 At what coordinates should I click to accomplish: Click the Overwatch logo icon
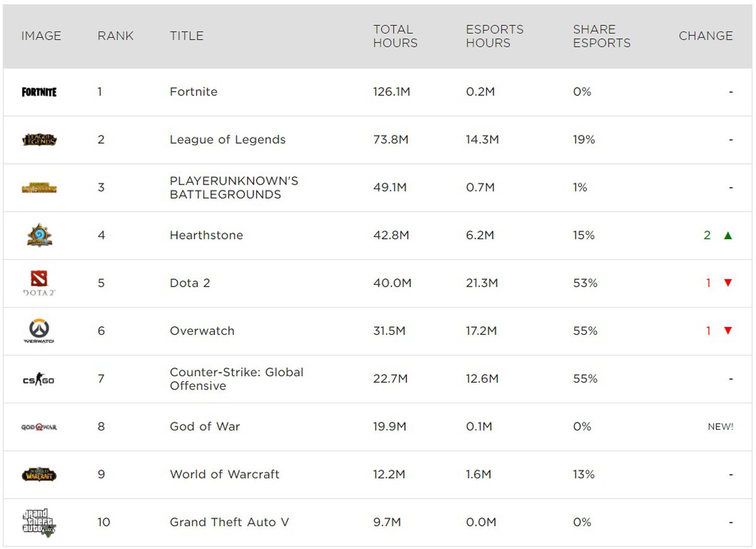[x=39, y=331]
